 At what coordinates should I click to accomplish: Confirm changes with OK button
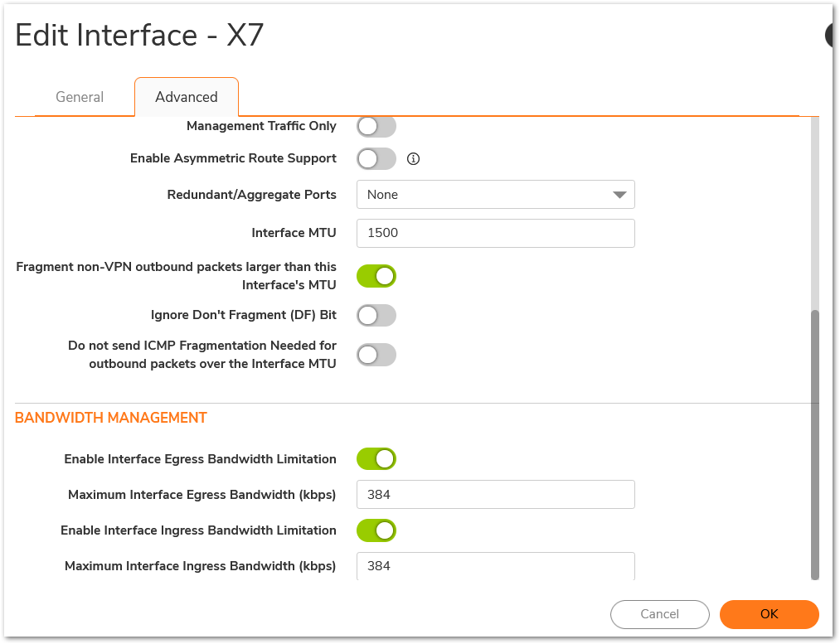click(x=770, y=614)
